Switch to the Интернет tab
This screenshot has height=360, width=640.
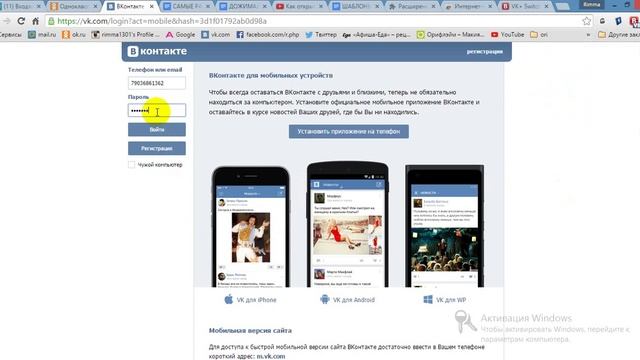pos(468,7)
